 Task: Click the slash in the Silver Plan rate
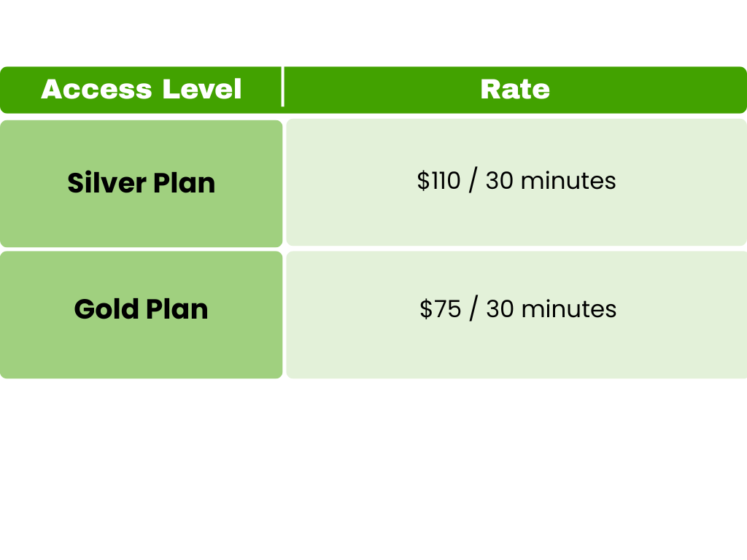click(x=473, y=181)
